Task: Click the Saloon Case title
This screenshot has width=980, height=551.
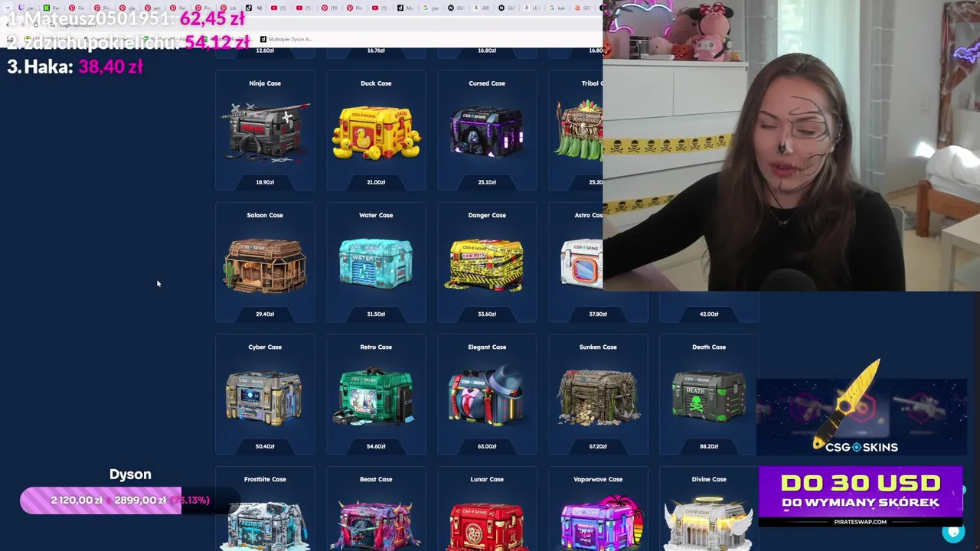Action: [265, 215]
